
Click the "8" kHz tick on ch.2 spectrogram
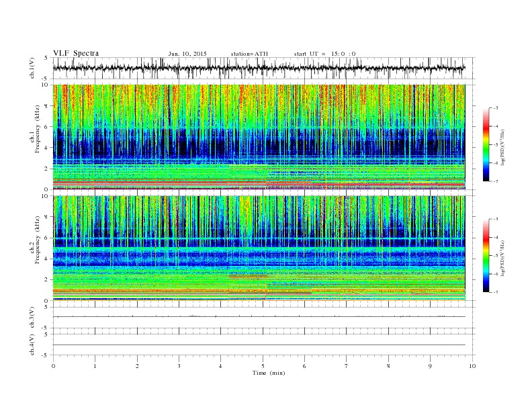click(47, 217)
